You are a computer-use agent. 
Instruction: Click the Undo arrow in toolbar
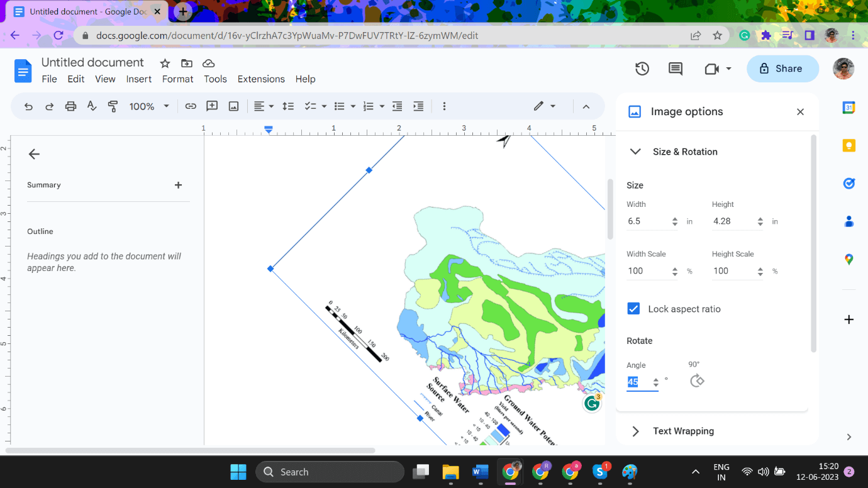click(28, 106)
